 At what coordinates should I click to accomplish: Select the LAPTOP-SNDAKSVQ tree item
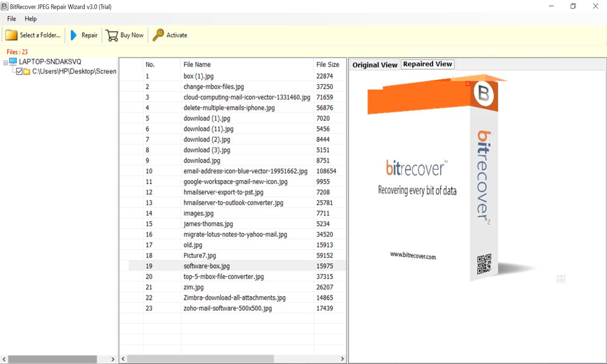[50, 61]
